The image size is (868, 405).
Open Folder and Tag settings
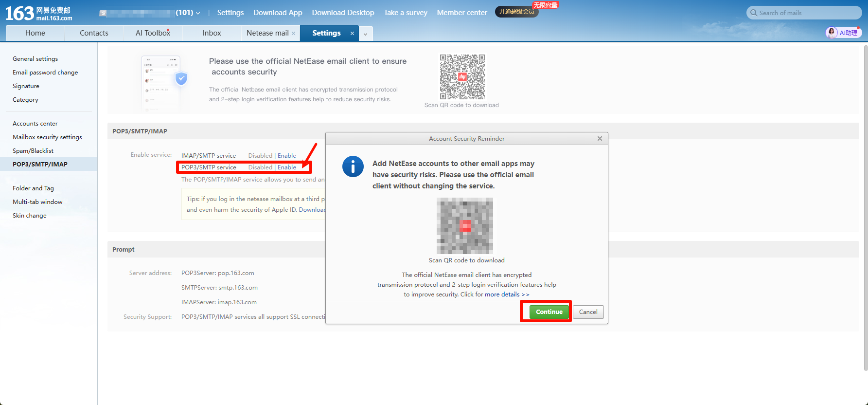point(33,188)
